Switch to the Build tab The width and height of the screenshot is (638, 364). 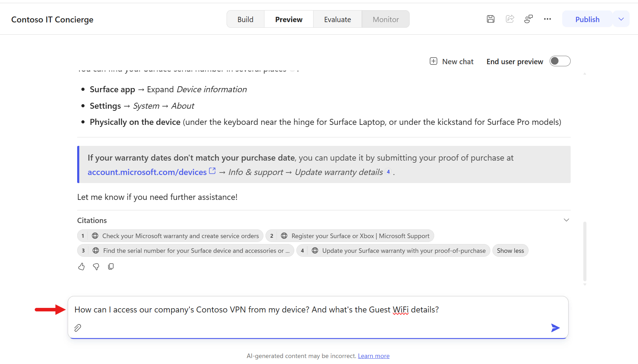pos(245,20)
